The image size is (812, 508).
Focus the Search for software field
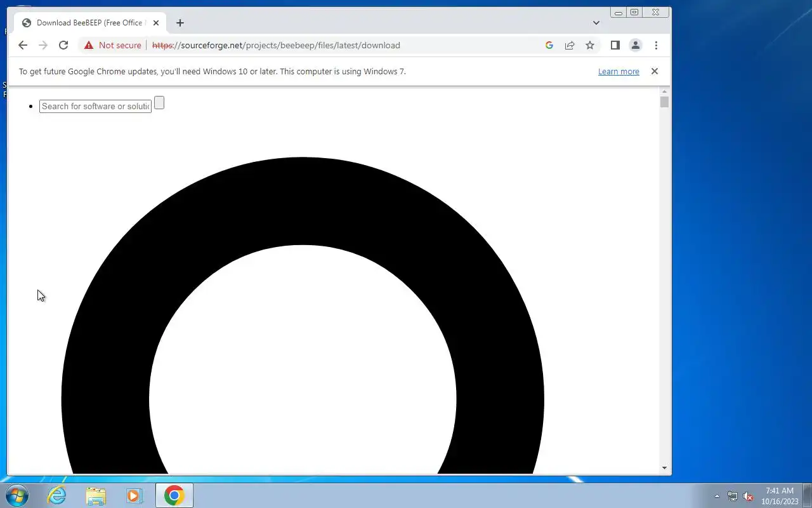[x=95, y=106]
